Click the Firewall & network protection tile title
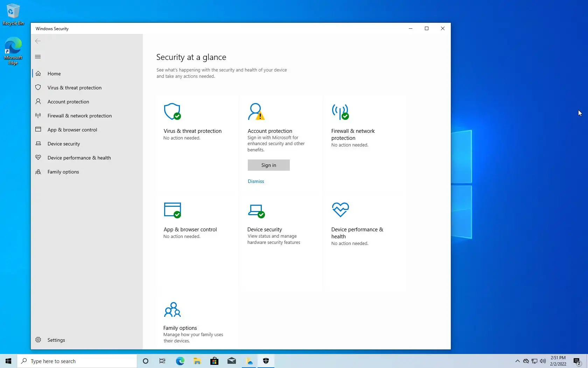 [353, 135]
